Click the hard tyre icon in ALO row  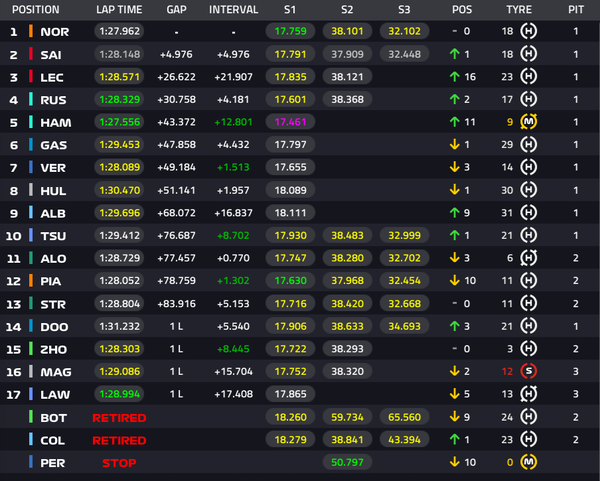coord(528,258)
